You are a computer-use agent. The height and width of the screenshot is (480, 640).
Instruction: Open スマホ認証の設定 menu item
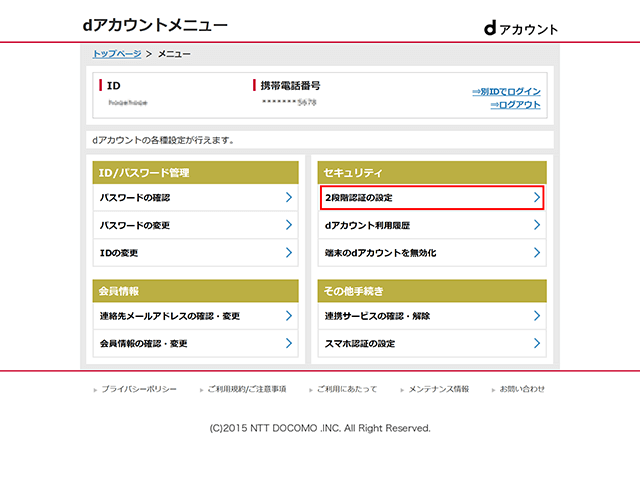tap(432, 343)
